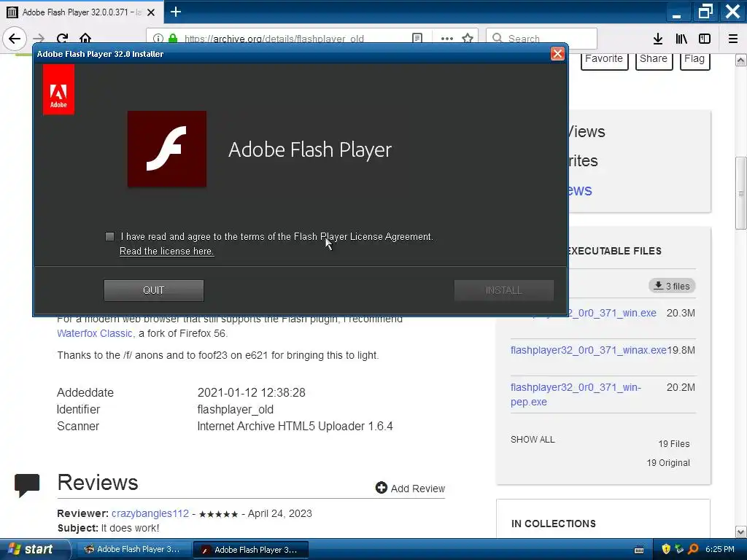Click the Flash Player logo image
The image size is (747, 560).
[167, 149]
